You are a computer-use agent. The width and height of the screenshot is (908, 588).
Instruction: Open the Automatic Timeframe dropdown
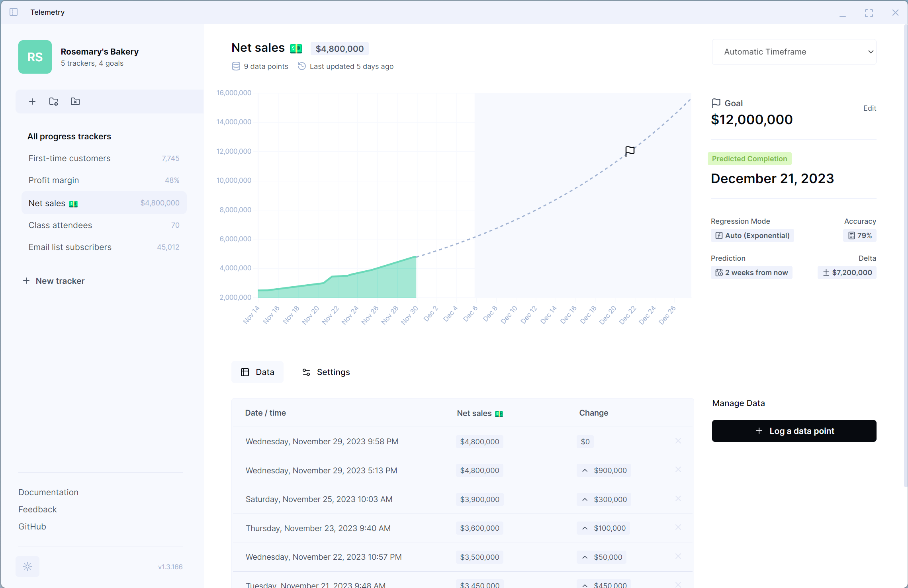click(794, 52)
